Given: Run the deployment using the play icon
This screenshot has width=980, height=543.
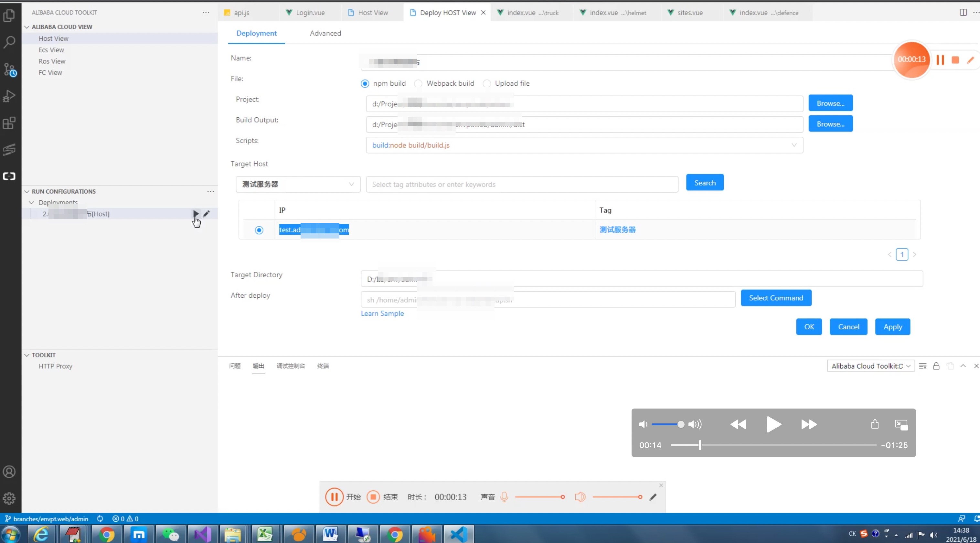Looking at the screenshot, I should tap(196, 214).
